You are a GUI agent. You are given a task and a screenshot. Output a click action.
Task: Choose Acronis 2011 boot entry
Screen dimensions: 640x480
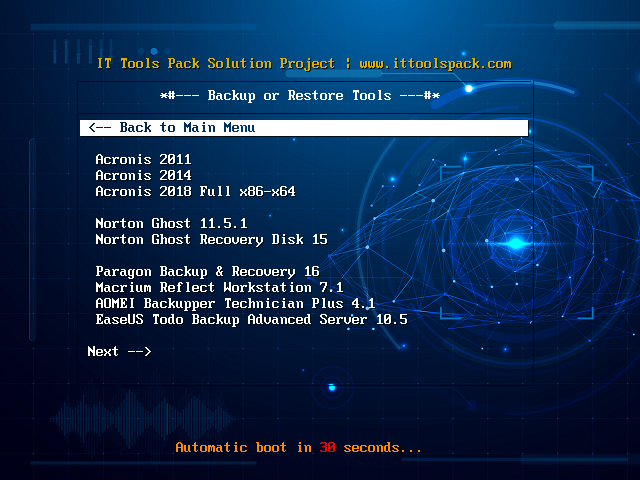143,159
